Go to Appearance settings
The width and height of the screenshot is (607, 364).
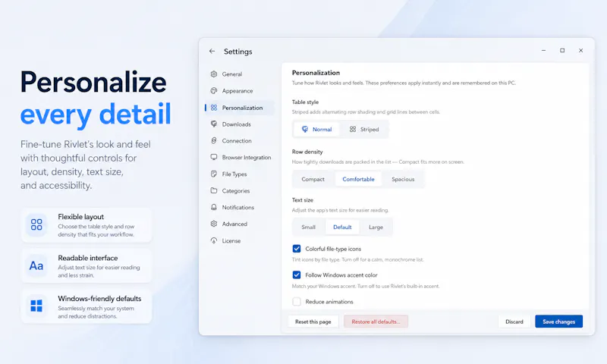[x=239, y=90]
